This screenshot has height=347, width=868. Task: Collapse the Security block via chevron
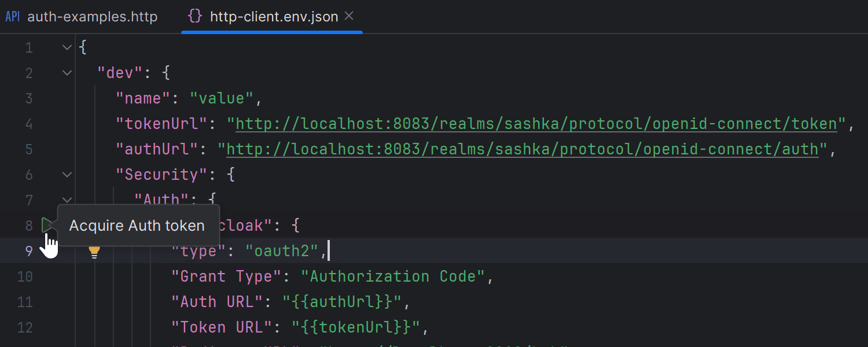tap(67, 175)
